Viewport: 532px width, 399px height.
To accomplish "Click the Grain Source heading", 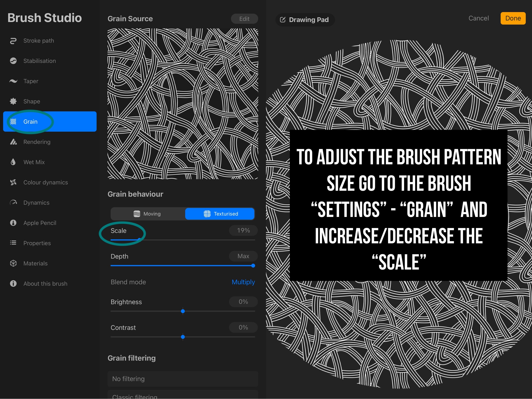I will (x=130, y=19).
